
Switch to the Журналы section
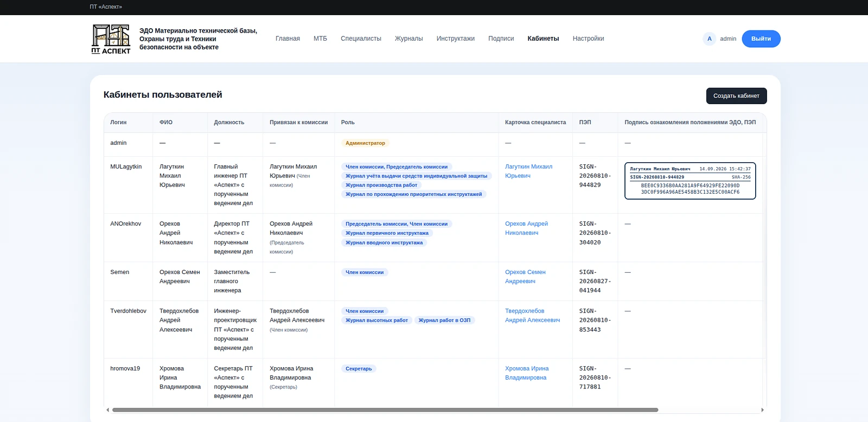(409, 39)
